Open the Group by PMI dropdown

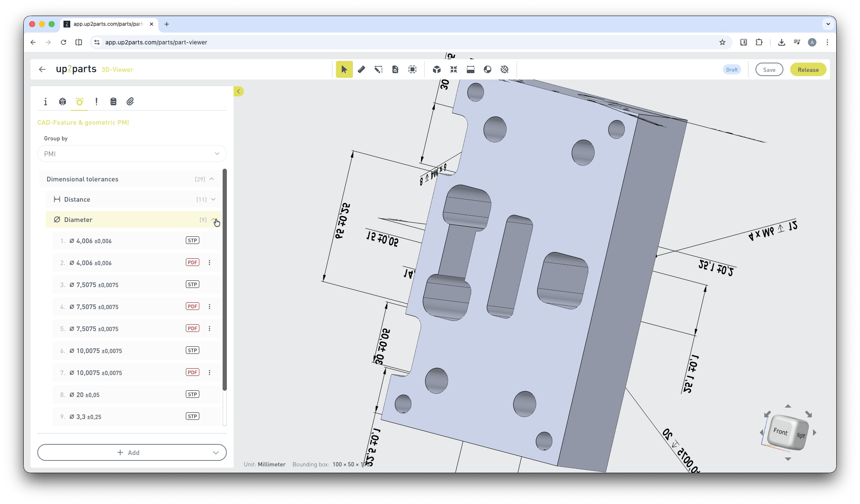(x=132, y=154)
